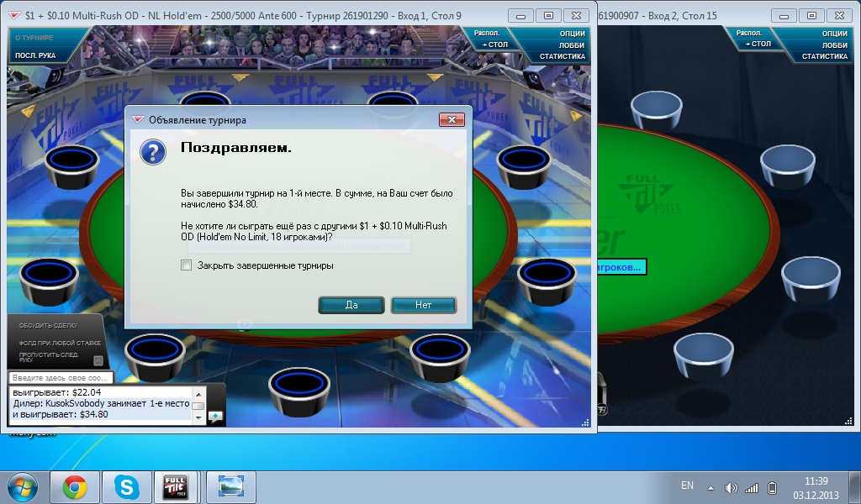
Task: Click the chat scrollbar thumb
Action: click(x=198, y=407)
